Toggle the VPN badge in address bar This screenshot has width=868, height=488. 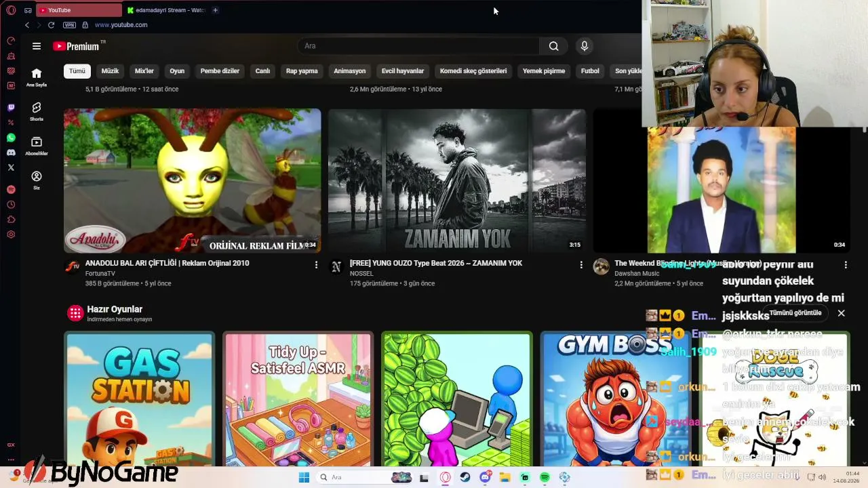pos(69,25)
